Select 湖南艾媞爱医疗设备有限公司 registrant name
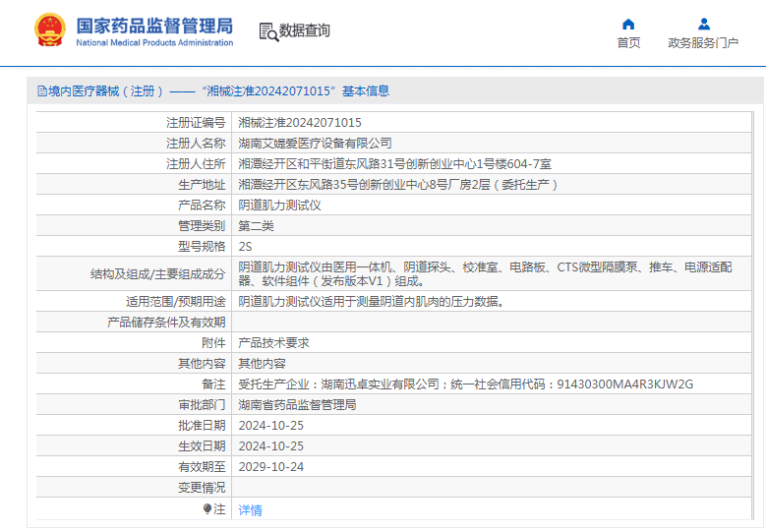766x532 pixels. click(315, 144)
